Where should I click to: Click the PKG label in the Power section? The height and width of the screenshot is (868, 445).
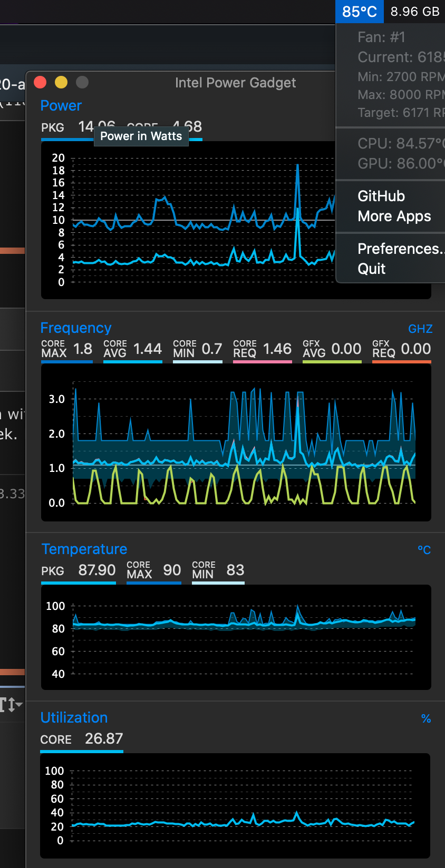[53, 128]
